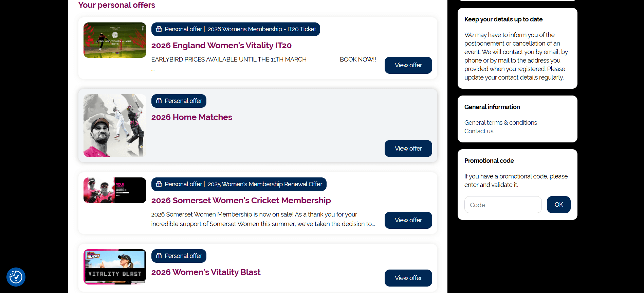Image resolution: width=644 pixels, height=293 pixels.
Task: View offer for Somerset Women's Cricket Membership
Action: 408,220
